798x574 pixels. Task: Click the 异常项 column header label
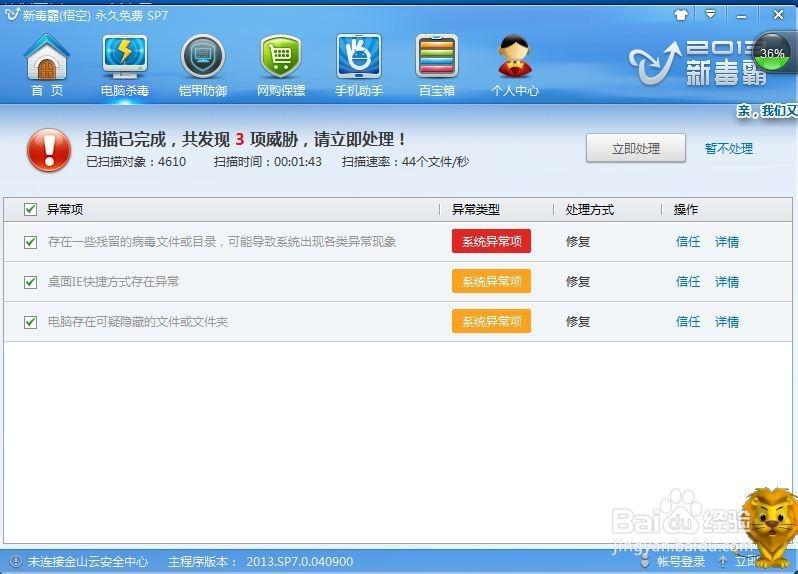pyautogui.click(x=65, y=209)
